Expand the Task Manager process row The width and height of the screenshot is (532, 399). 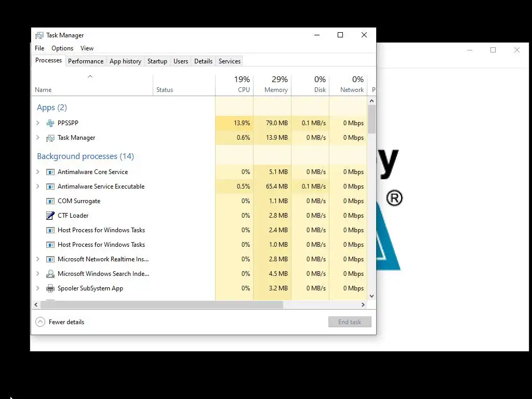37,138
